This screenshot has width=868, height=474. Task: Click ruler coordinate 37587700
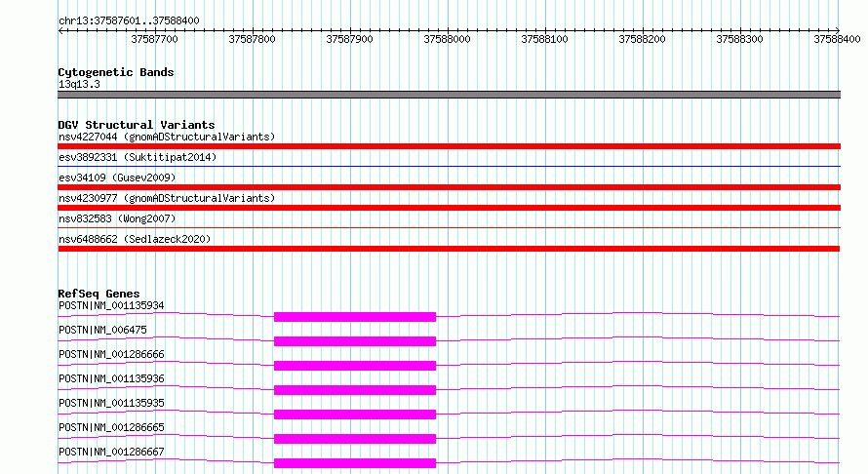pos(154,39)
